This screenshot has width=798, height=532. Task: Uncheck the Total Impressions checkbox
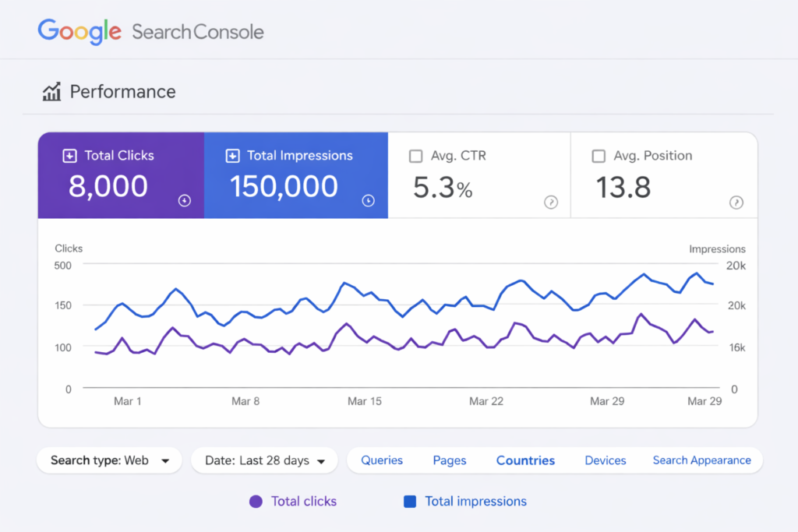tap(232, 156)
